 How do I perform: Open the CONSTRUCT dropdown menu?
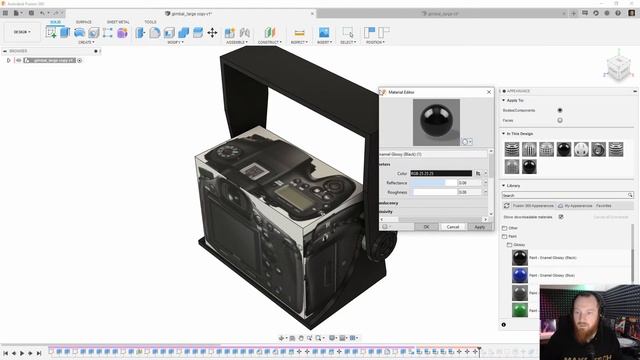click(x=270, y=42)
